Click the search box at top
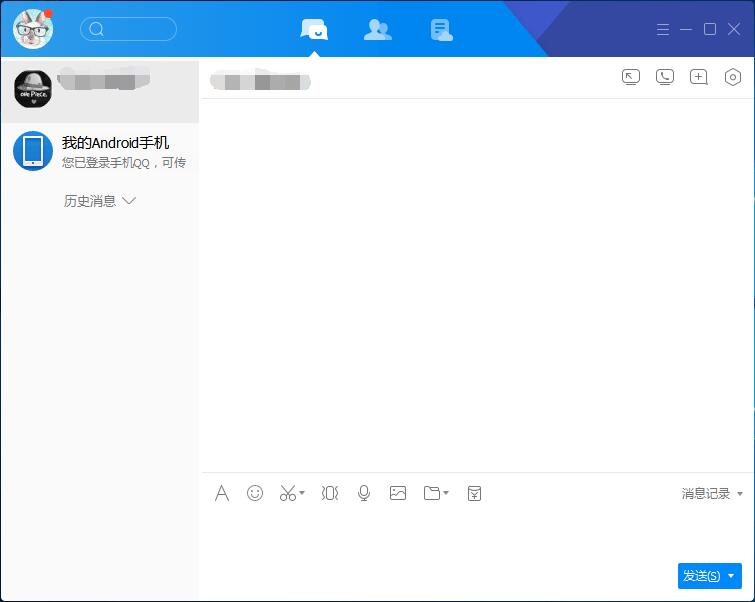 click(x=128, y=29)
